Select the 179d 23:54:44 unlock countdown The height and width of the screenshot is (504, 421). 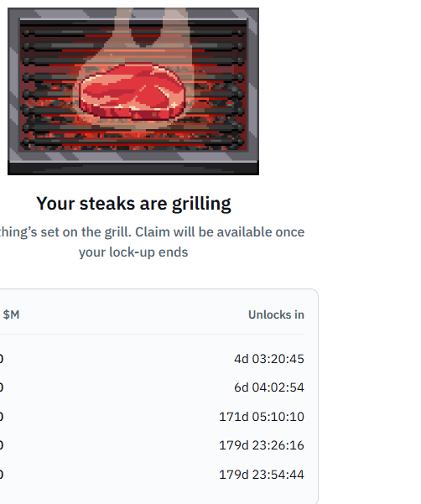pyautogui.click(x=262, y=475)
